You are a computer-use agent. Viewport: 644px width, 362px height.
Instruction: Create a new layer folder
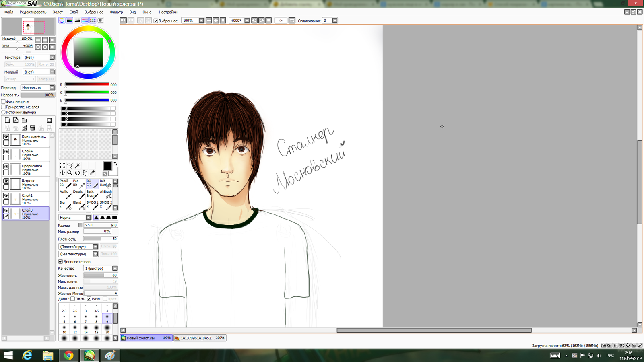(24, 120)
